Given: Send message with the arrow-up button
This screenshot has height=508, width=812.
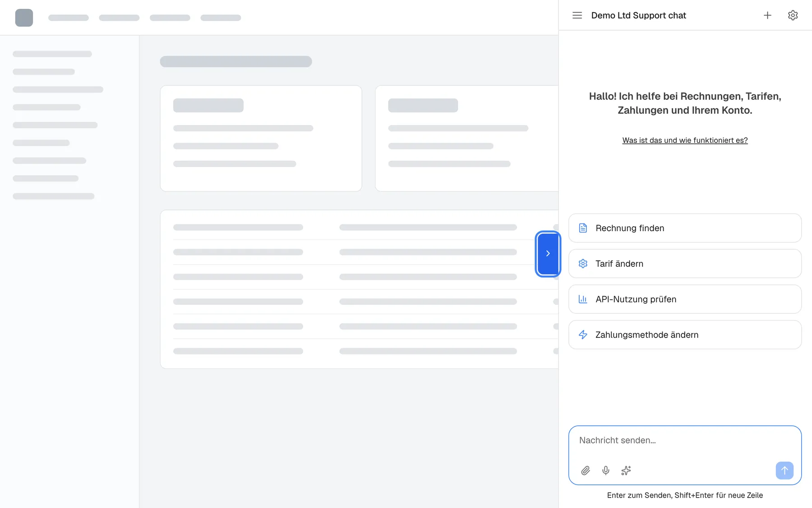Looking at the screenshot, I should (x=784, y=471).
